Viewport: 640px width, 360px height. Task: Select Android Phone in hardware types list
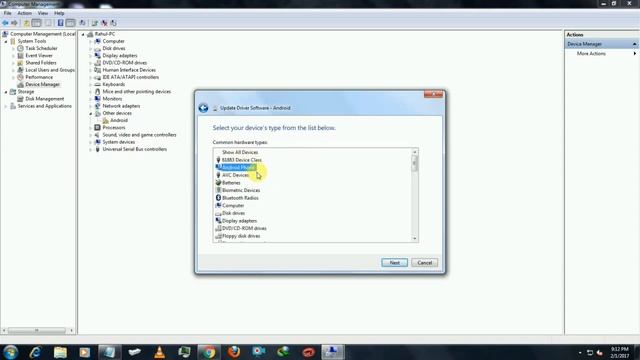point(239,167)
